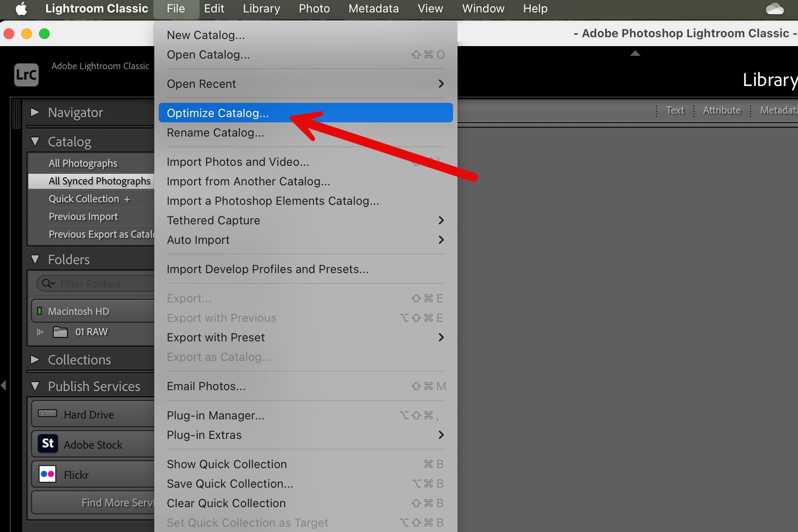Collapse left panel with side arrow

[x=4, y=385]
